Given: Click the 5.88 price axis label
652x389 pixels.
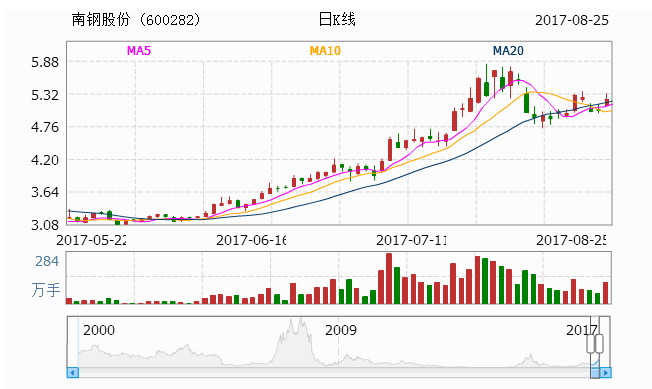Looking at the screenshot, I should [x=45, y=62].
